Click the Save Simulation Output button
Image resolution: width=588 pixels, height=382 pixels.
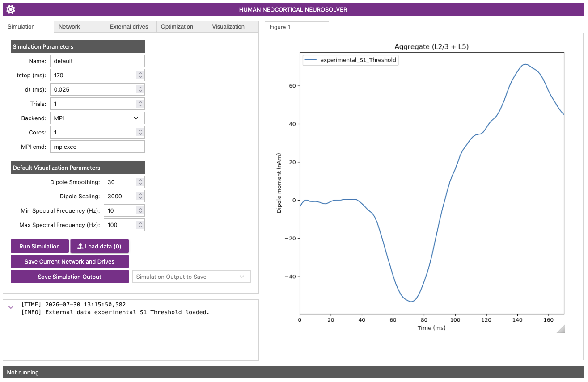tap(70, 277)
